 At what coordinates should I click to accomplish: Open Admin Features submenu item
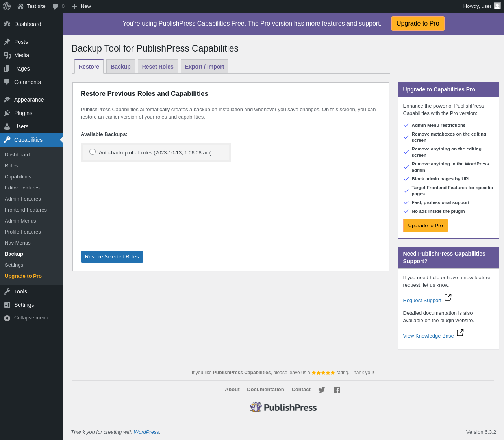click(23, 199)
